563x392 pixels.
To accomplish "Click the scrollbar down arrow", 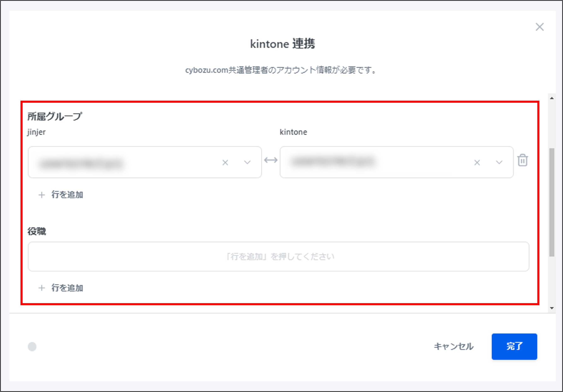I will (552, 308).
